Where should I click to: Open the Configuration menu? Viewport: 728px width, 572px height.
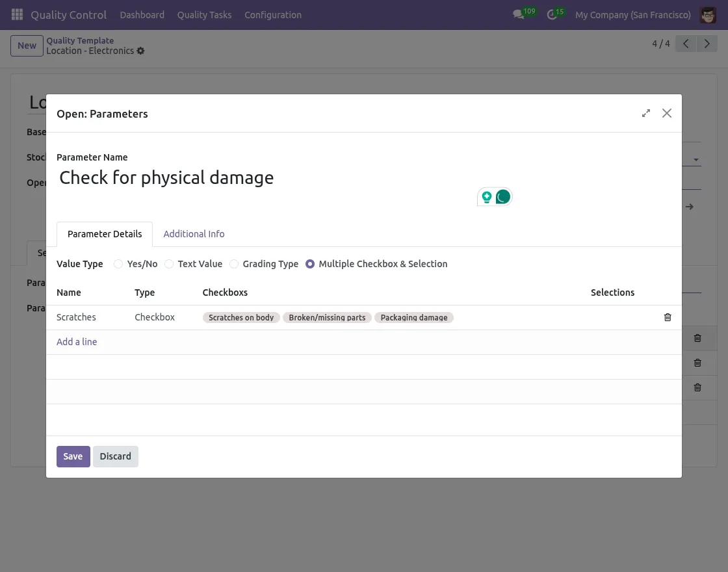[x=273, y=15]
